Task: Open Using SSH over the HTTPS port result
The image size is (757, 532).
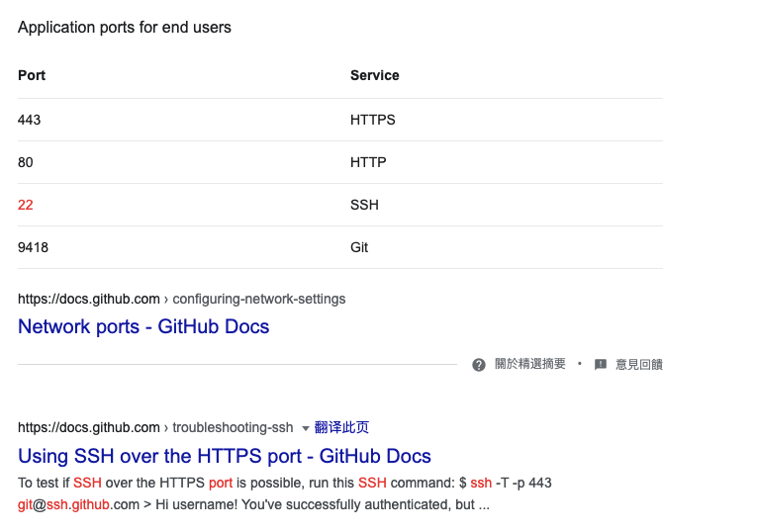Action: coord(225,456)
